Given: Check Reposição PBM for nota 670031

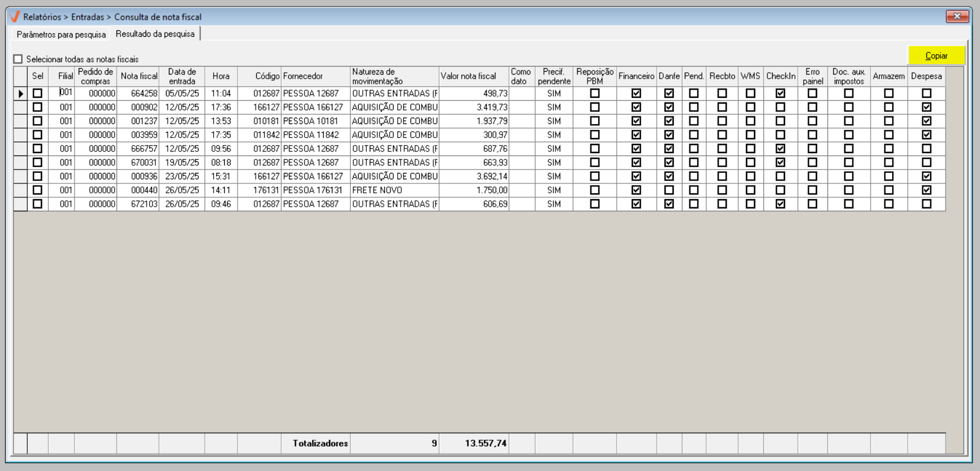Looking at the screenshot, I should click(x=595, y=162).
